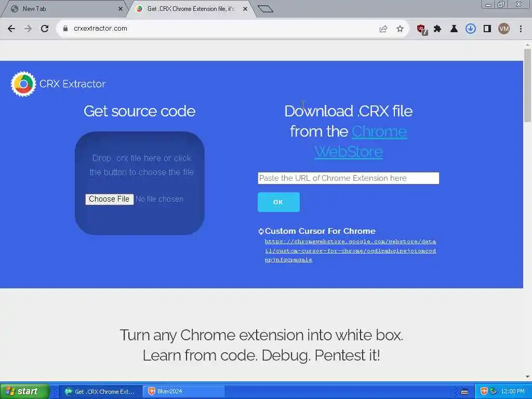Reload the crxextractor.com page
The height and width of the screenshot is (399, 532).
point(45,29)
